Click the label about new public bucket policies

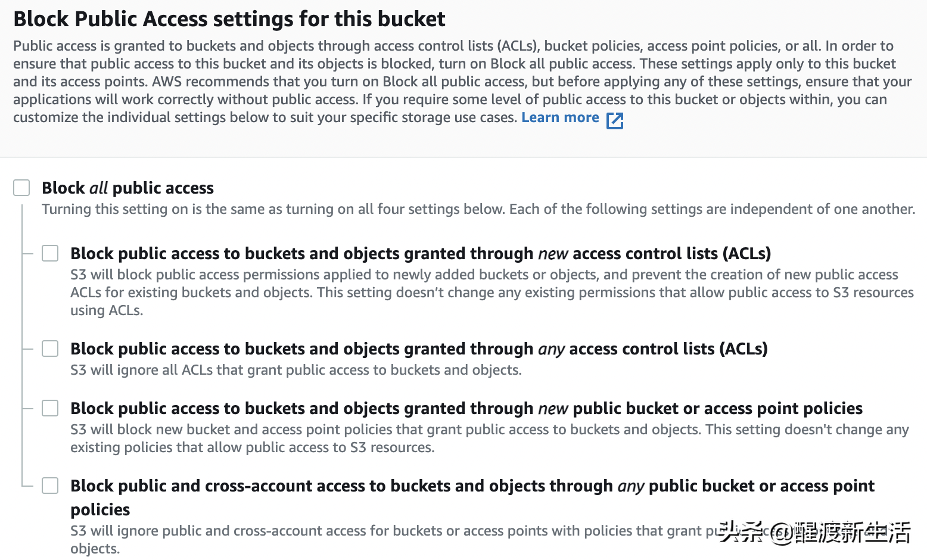pyautogui.click(x=466, y=409)
